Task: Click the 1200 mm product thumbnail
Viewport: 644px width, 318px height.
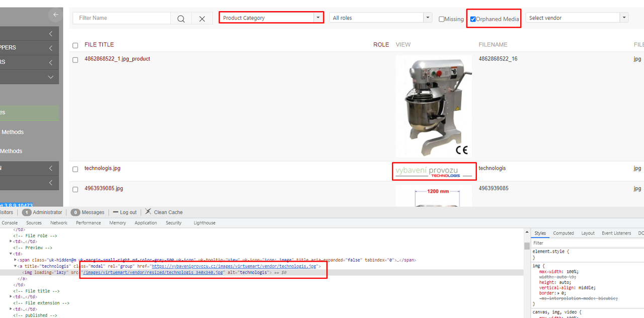Action: (434, 196)
